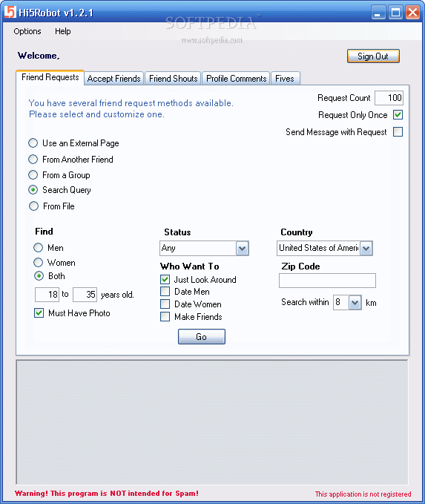Edit the Request Count field

click(389, 98)
